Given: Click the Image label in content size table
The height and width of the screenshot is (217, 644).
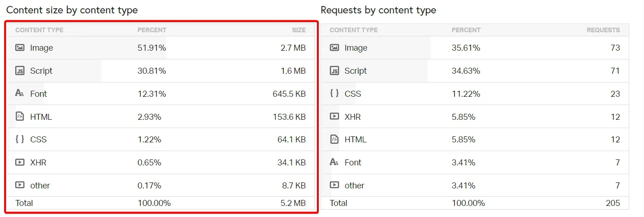Looking at the screenshot, I should pyautogui.click(x=42, y=48).
